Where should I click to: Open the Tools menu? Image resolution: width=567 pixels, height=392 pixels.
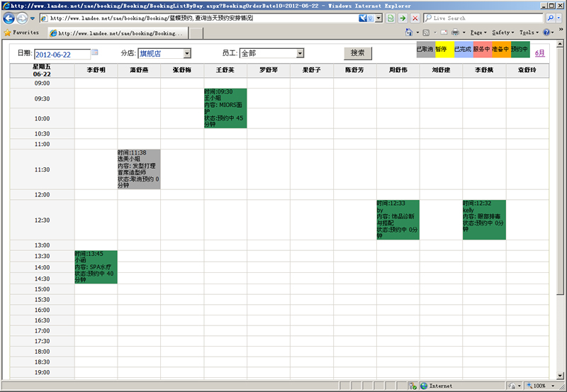[x=527, y=33]
